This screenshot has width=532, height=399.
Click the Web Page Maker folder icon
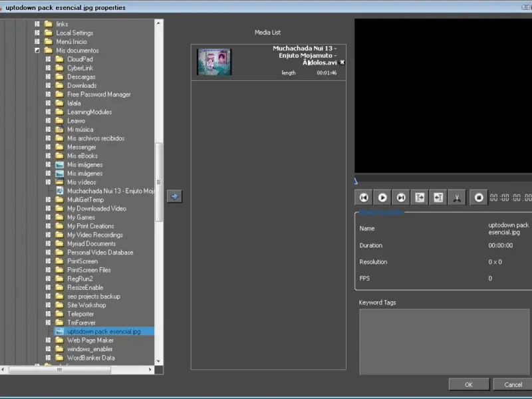(x=59, y=340)
